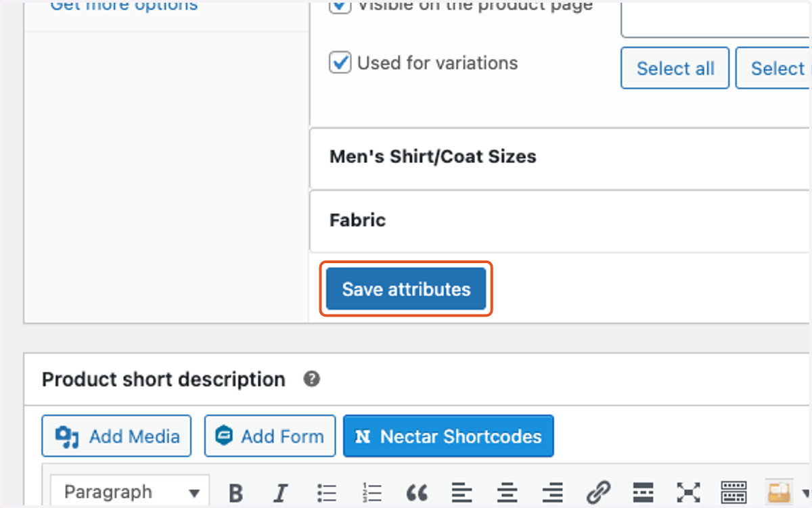Toggle the toolbar with the keyboard icon
The height and width of the screenshot is (508, 812).
pos(734,492)
